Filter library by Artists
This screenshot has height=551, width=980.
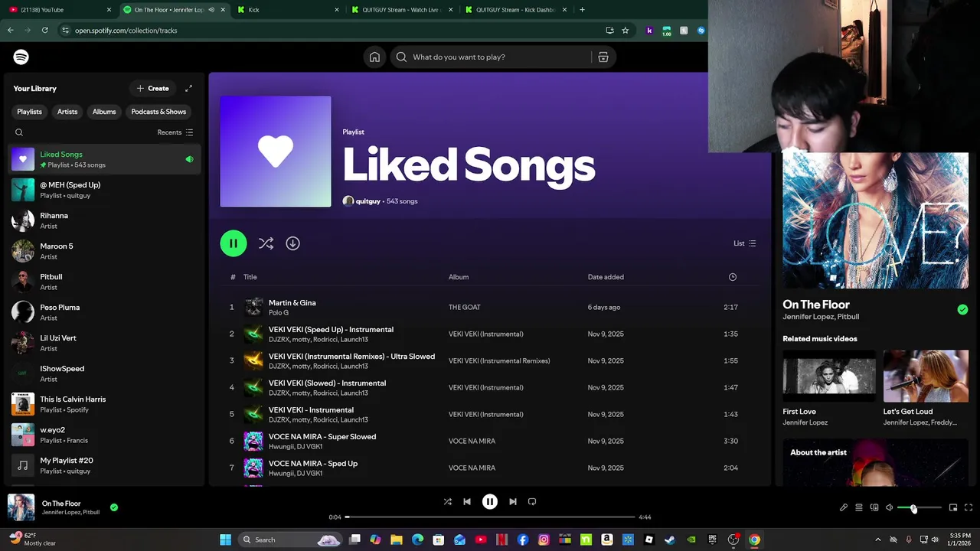[67, 112]
